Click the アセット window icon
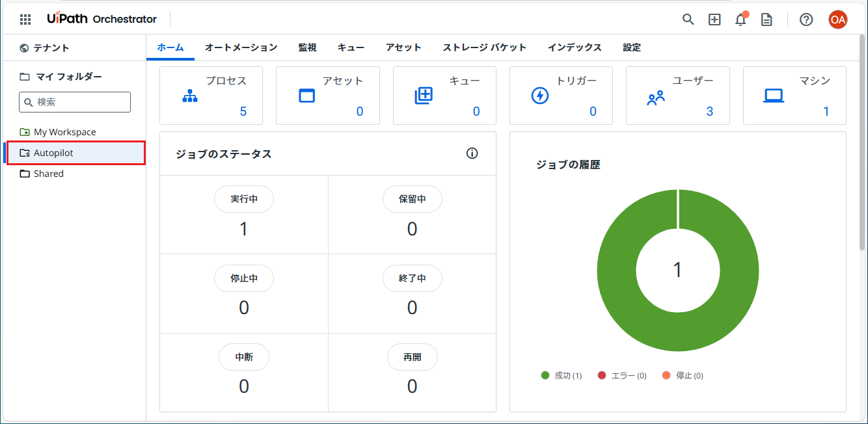Viewport: 868px width, 424px height. [306, 96]
